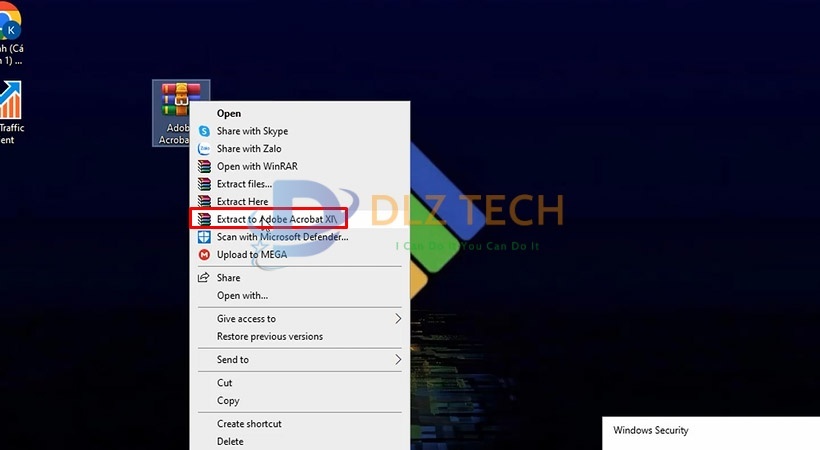The image size is (820, 450).
Task: Select the Adobe Acrobat RAR archive on desktop
Action: point(181,113)
